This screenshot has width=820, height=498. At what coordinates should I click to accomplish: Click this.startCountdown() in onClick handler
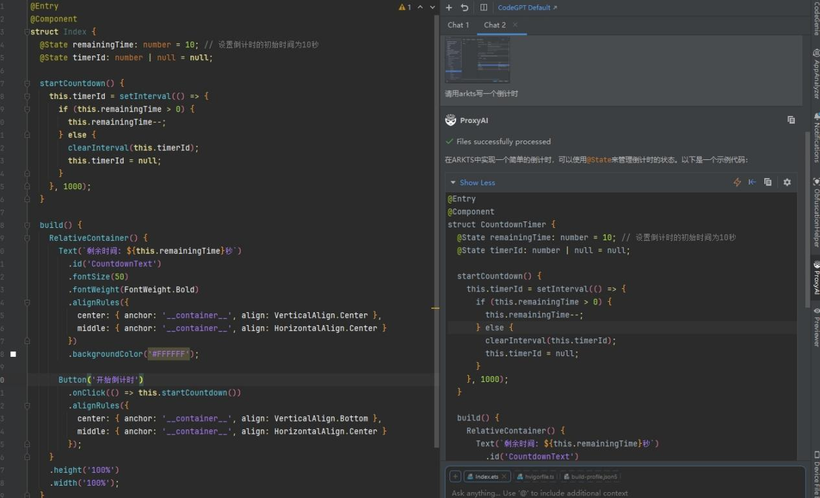pos(189,392)
